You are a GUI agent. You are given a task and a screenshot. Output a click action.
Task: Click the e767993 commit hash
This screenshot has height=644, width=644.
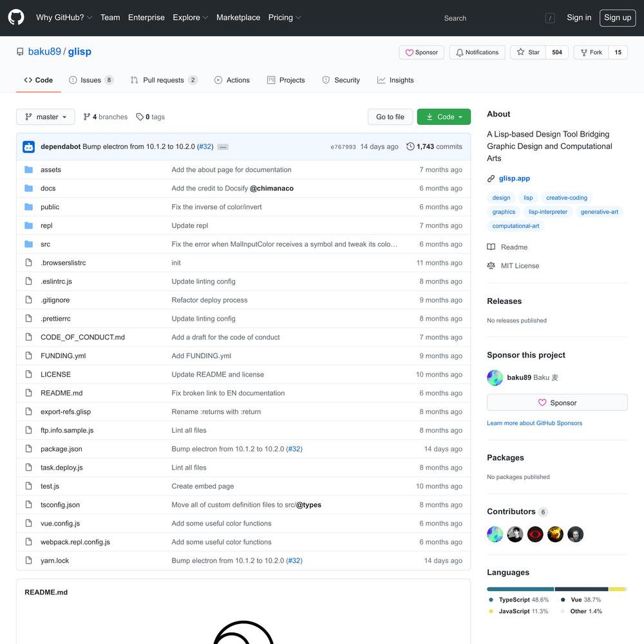coord(343,147)
